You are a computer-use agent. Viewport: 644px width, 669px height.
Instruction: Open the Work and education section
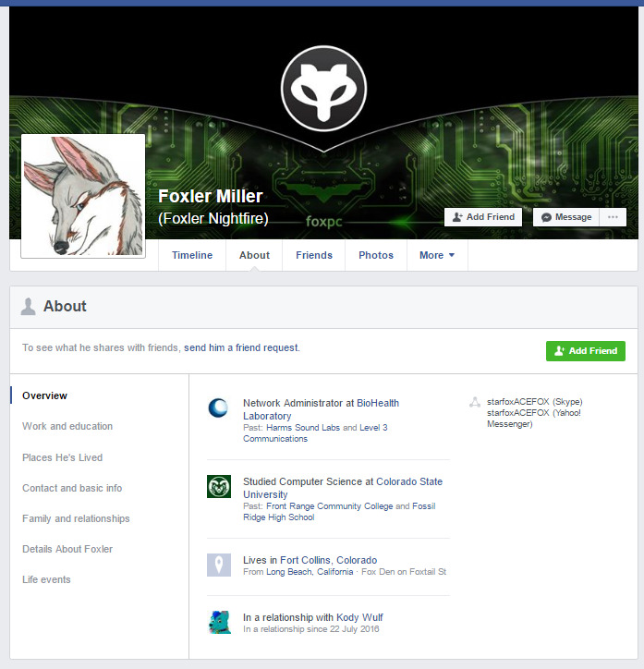click(x=67, y=426)
